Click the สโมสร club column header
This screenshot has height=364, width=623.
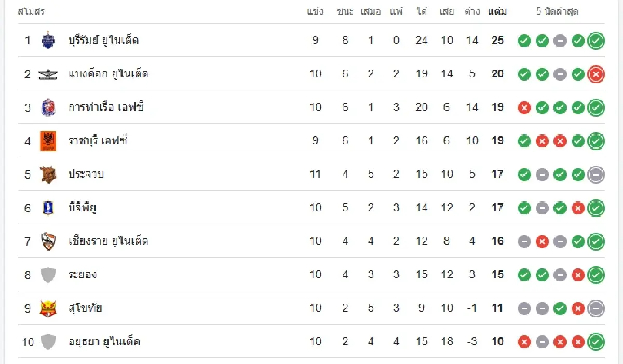coord(31,11)
